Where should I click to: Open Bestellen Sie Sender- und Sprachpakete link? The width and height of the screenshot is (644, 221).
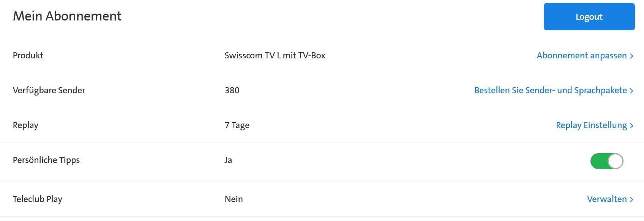point(550,90)
